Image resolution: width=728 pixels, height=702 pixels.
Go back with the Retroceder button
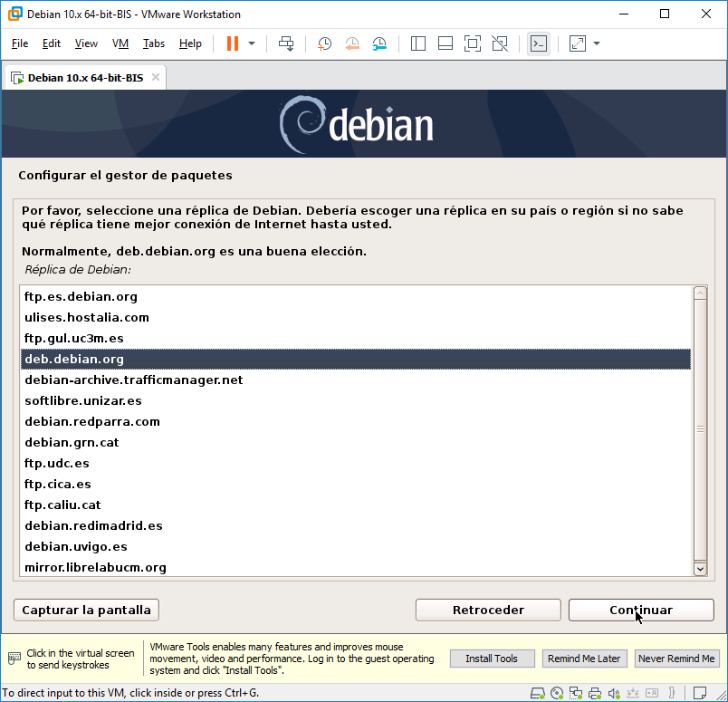pyautogui.click(x=488, y=610)
